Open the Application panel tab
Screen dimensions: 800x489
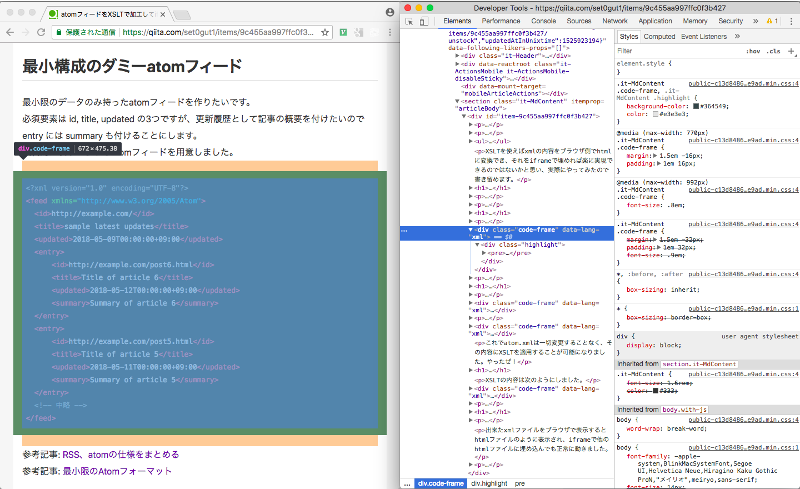(x=655, y=21)
